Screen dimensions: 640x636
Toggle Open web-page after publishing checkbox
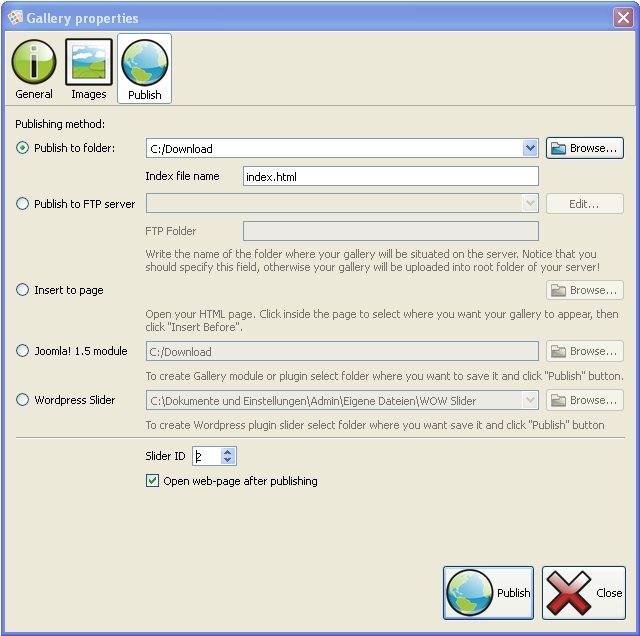pyautogui.click(x=153, y=481)
